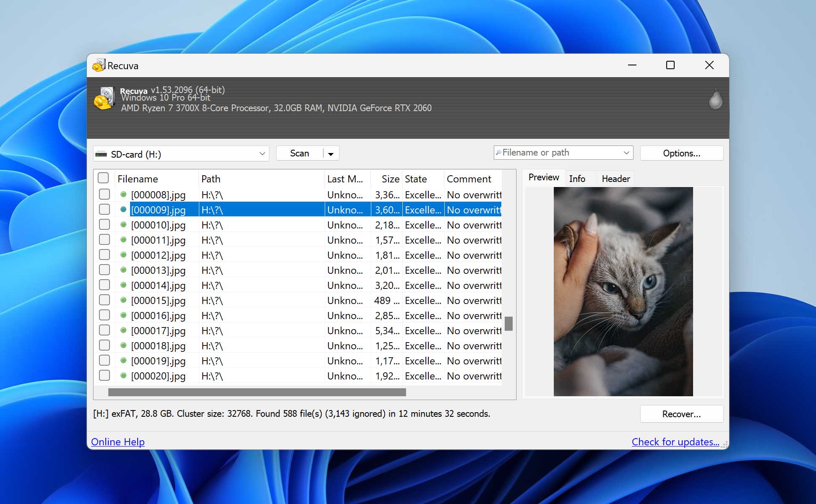
Task: Click the scan dropdown arrow button
Action: (x=331, y=153)
